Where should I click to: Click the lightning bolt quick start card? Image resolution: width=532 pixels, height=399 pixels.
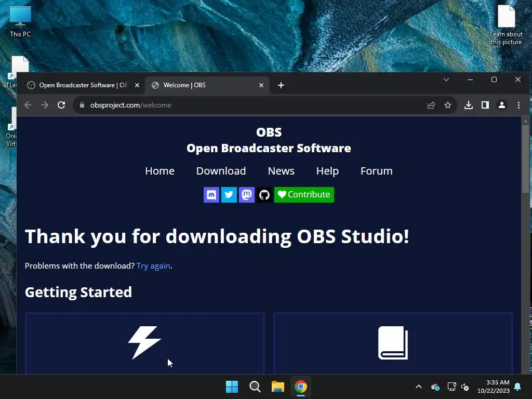[x=145, y=343]
